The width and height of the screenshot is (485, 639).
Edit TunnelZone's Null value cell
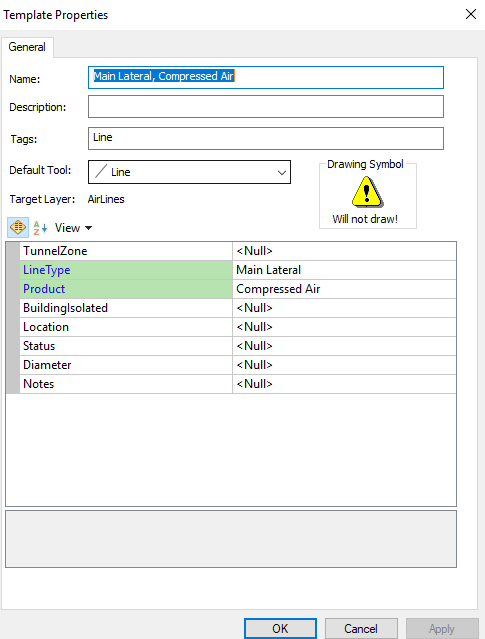344,251
